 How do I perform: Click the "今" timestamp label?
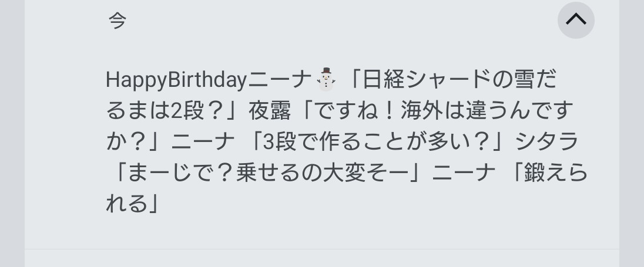coord(117,21)
